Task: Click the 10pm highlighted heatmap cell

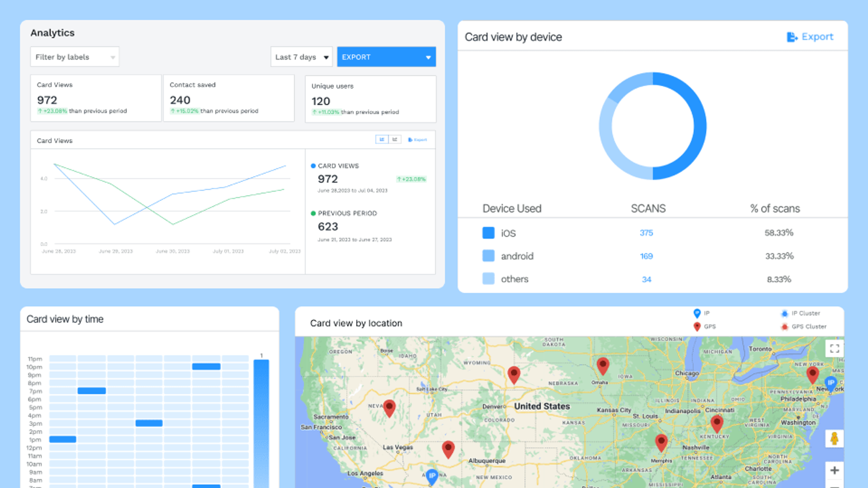Action: click(x=206, y=367)
